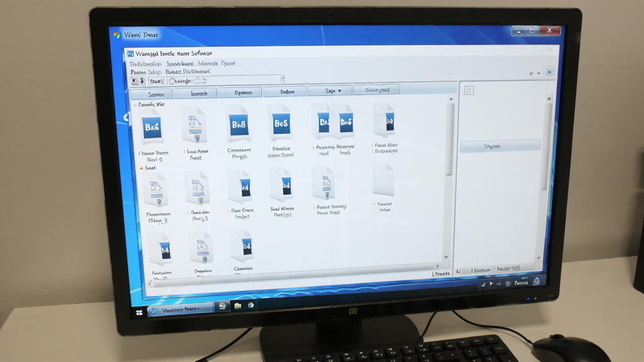Click the arrow icon pinned last on the taskbar
Viewport: 644px width, 362px height.
pos(251,305)
